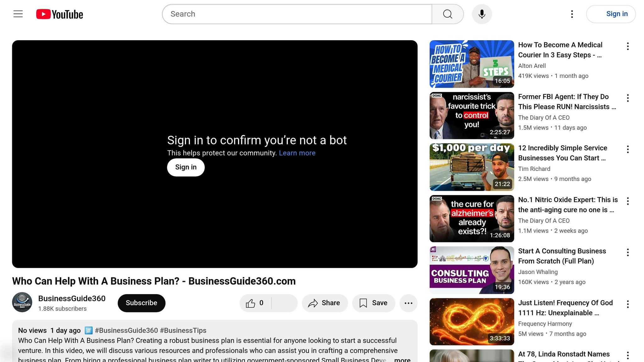Click channel name Alton Arell

(x=532, y=66)
